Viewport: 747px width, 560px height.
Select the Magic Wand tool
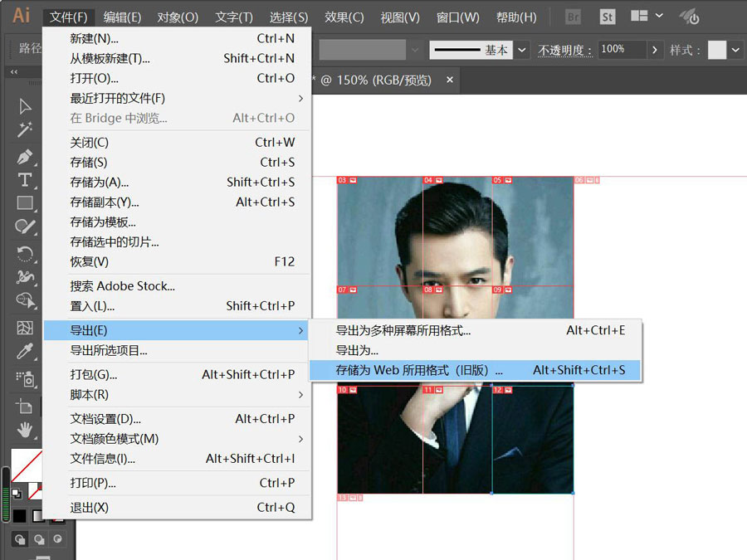point(25,129)
